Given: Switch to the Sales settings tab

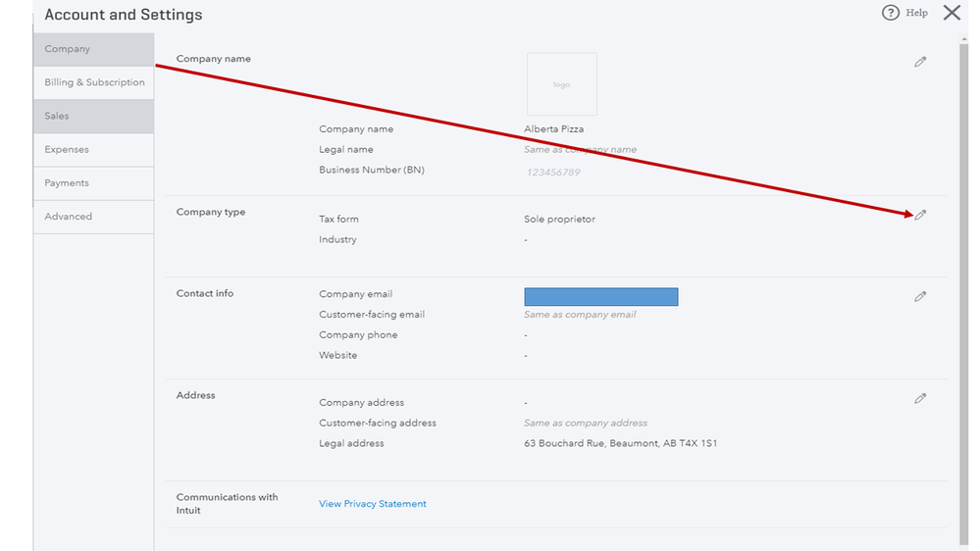Looking at the screenshot, I should coord(93,116).
